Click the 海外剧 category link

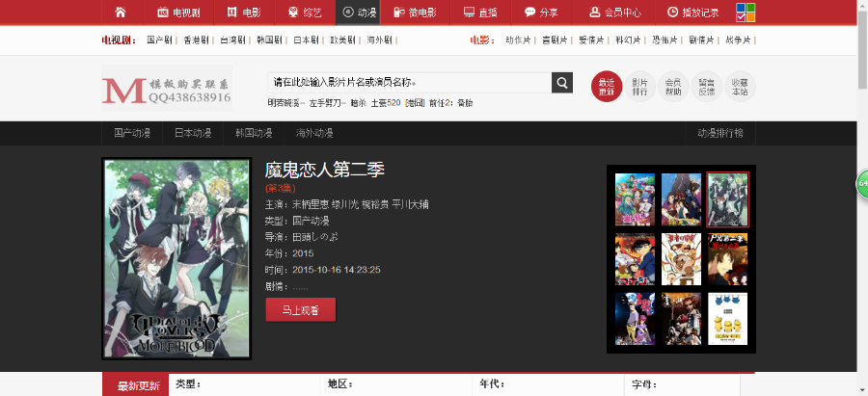(x=379, y=40)
